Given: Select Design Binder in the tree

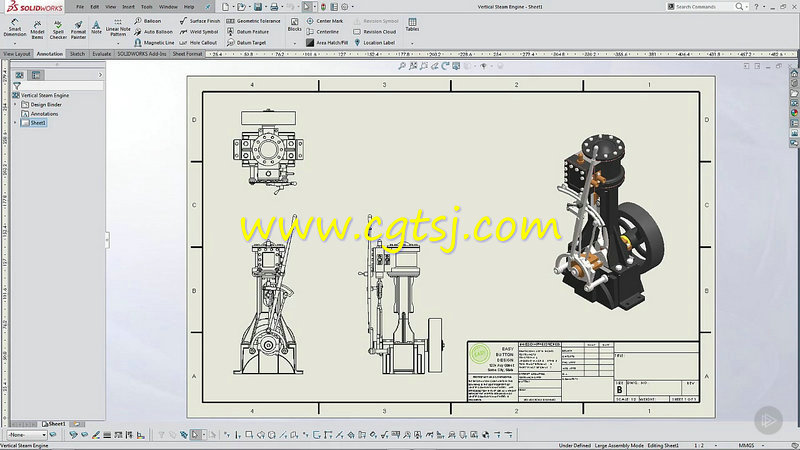Looking at the screenshot, I should [x=41, y=105].
